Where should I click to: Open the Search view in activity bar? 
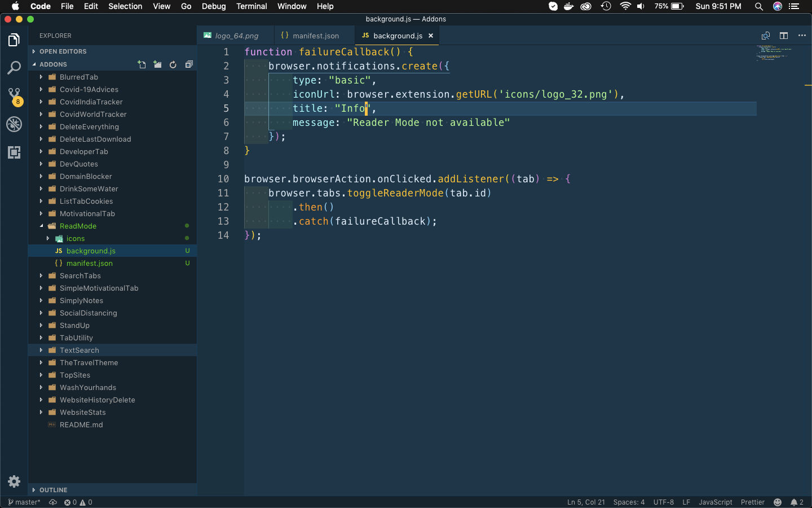pyautogui.click(x=14, y=68)
